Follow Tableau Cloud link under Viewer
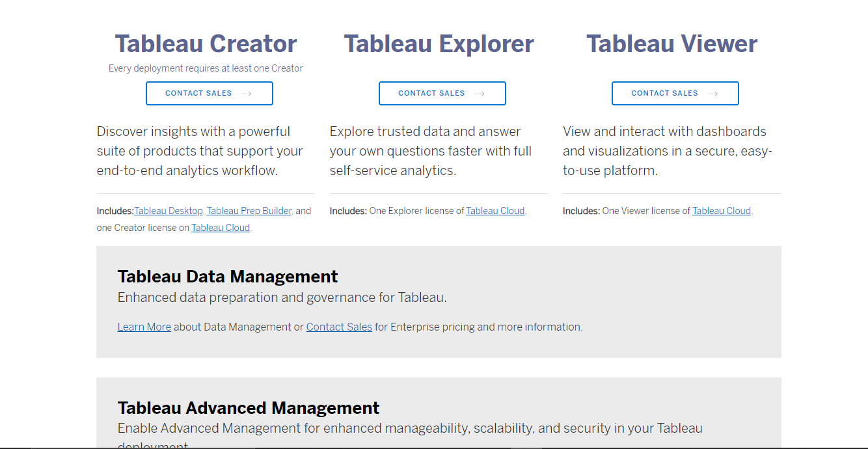The height and width of the screenshot is (449, 868). tap(722, 211)
